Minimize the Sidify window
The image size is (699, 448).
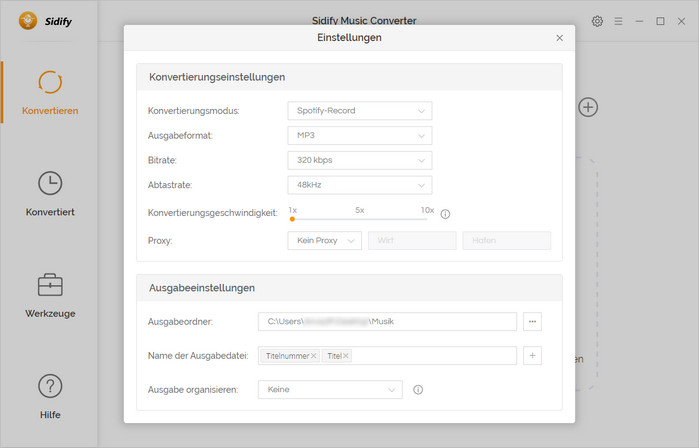coord(639,21)
